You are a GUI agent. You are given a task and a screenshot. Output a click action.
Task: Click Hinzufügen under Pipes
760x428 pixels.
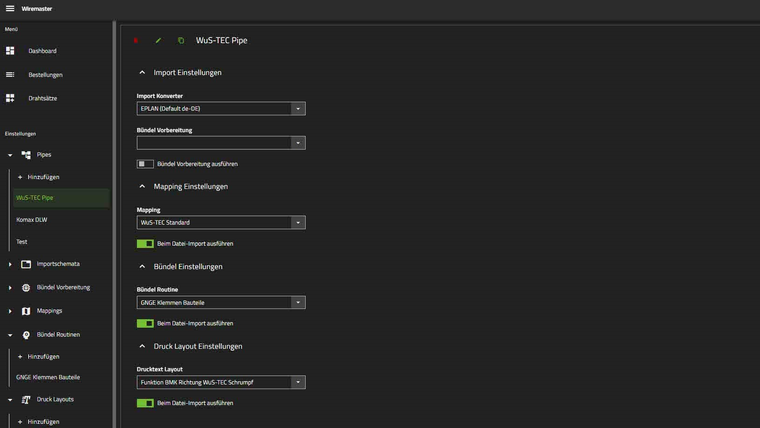[43, 177]
